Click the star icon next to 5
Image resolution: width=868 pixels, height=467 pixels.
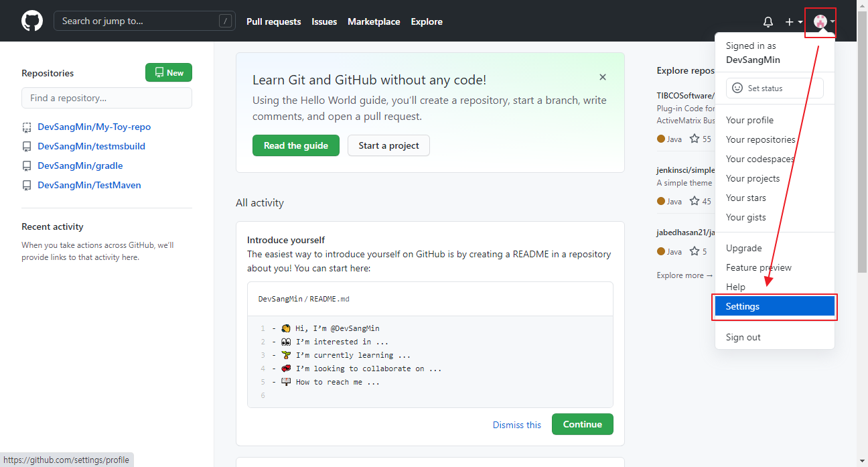pyautogui.click(x=695, y=251)
